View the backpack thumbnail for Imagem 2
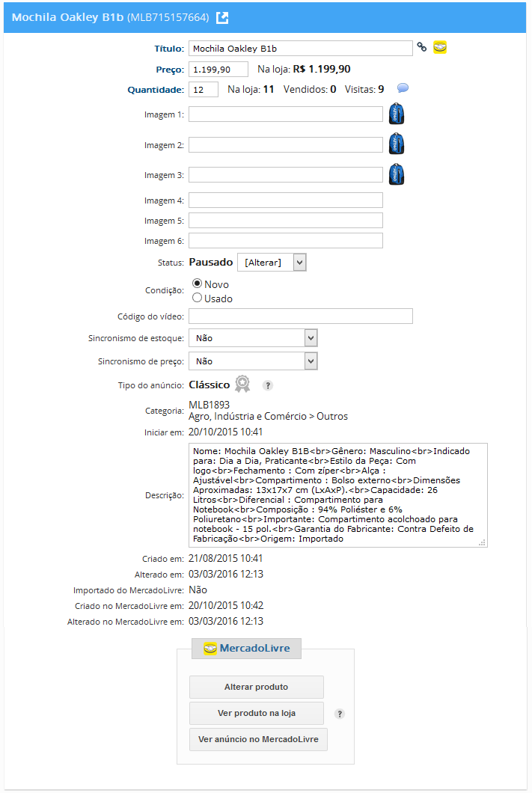The width and height of the screenshot is (532, 793). tap(397, 144)
